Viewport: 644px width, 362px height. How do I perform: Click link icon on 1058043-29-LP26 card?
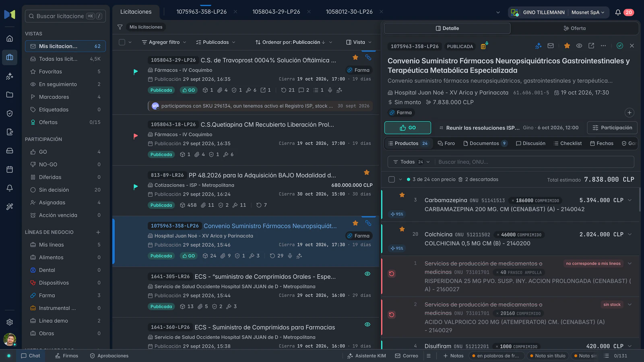368,58
